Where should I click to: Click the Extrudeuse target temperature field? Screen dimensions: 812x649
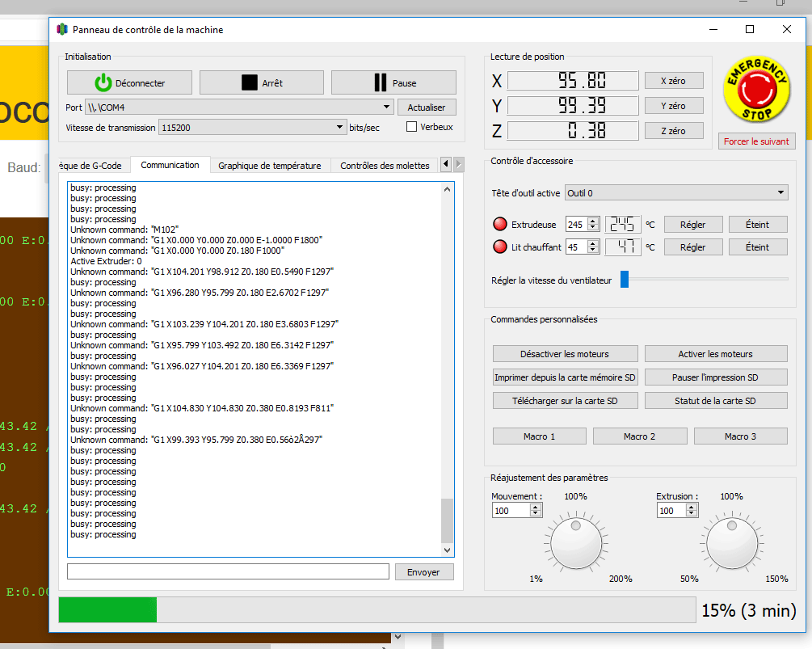(577, 224)
